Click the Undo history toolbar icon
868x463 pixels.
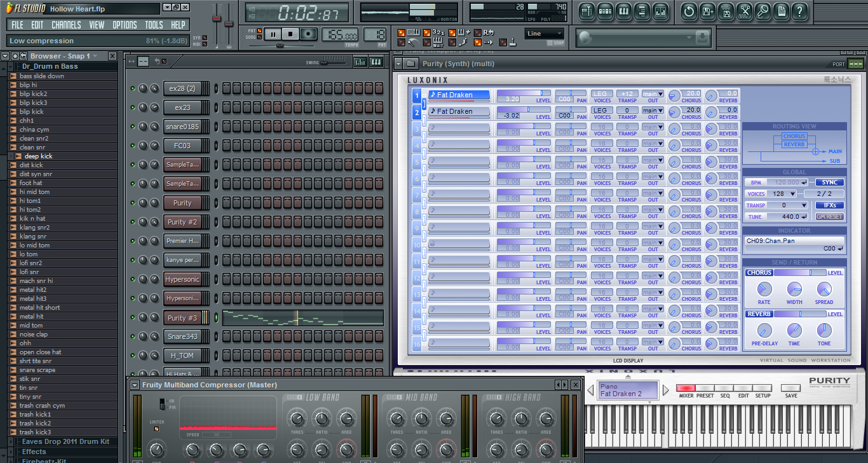click(x=689, y=11)
